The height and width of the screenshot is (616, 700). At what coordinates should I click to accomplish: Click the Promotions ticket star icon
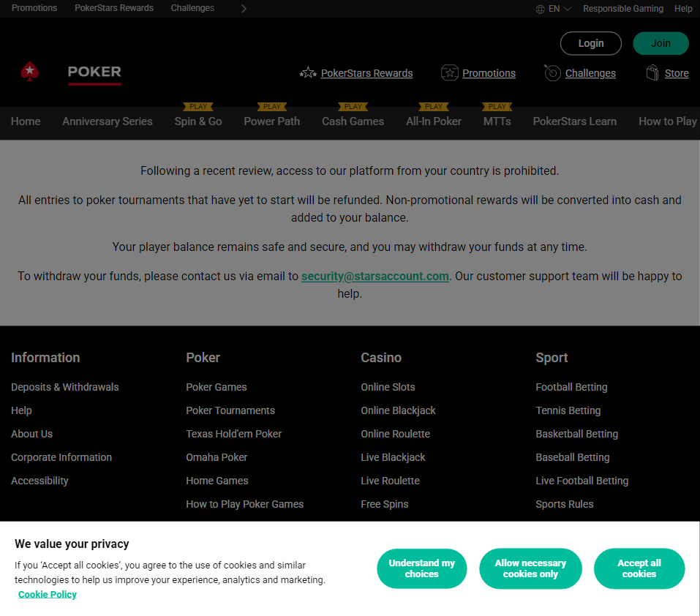pyautogui.click(x=450, y=72)
